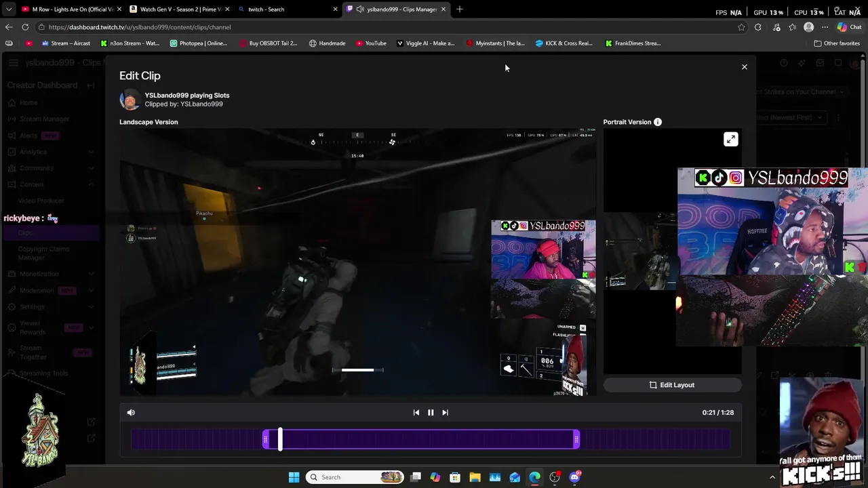Open Microsoft Store on taskbar

pos(455,477)
